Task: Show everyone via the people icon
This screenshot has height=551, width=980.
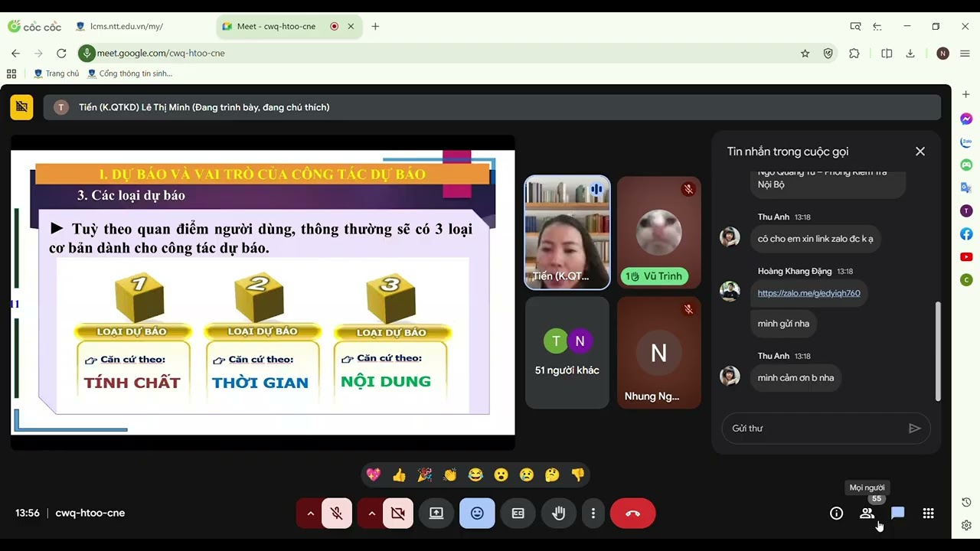Action: 867,514
